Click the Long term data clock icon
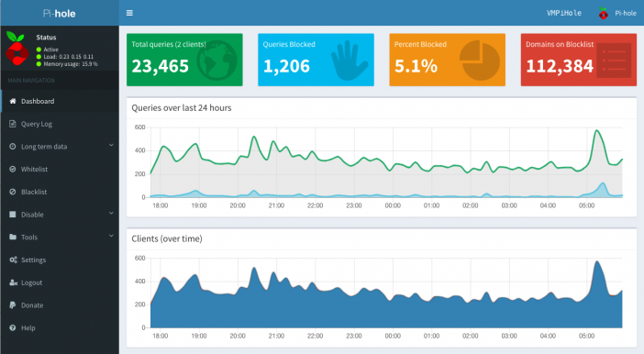Screen dimensions: 644x354 pos(13,146)
